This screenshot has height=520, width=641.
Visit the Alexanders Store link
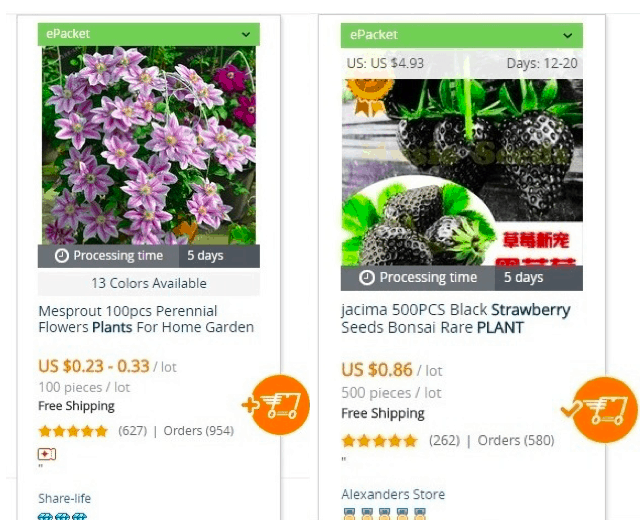point(393,494)
